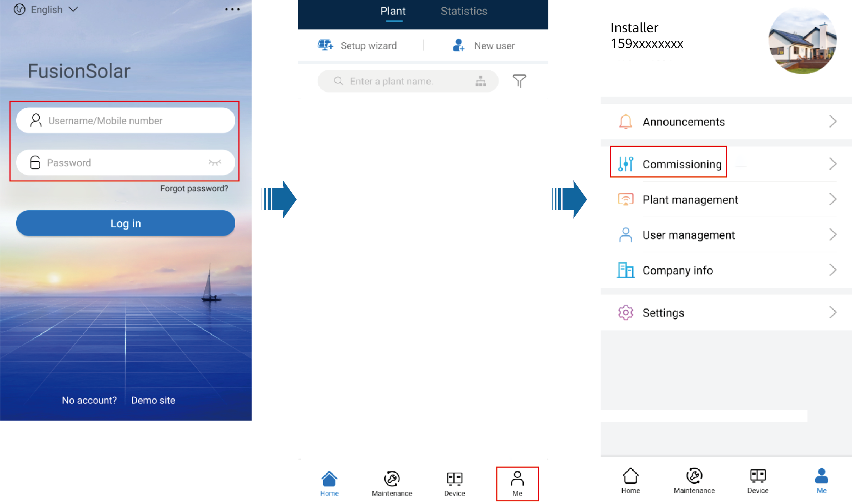Expand the Plant management chevron
This screenshot has width=852, height=504.
click(x=833, y=199)
